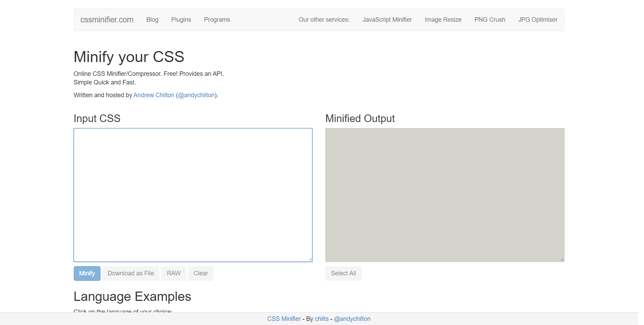
Task: Click the "Language Examples" heading
Action: [x=132, y=297]
